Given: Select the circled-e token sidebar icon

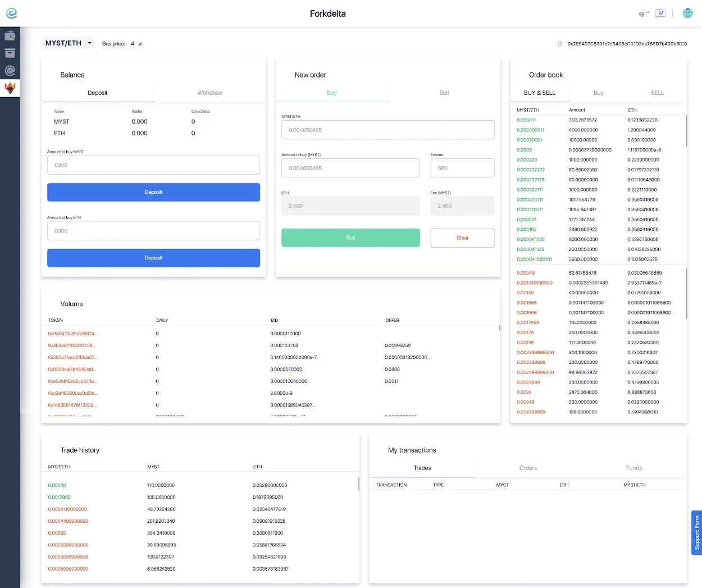Looking at the screenshot, I should (10, 71).
